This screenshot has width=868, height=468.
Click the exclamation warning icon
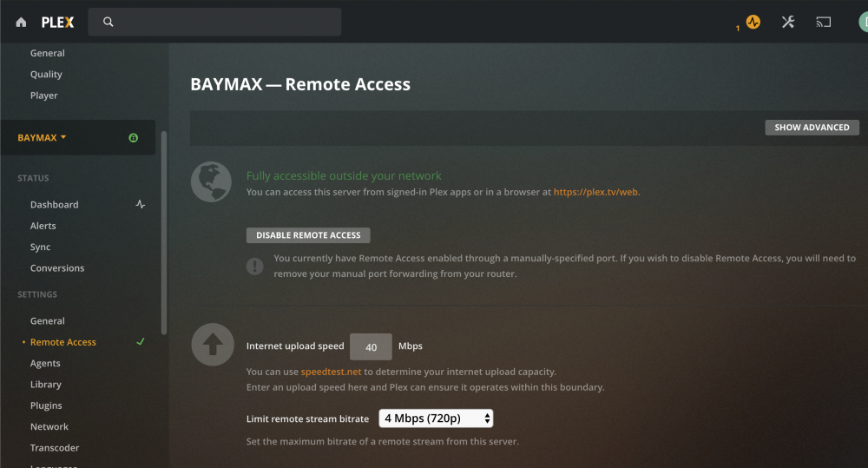pyautogui.click(x=254, y=267)
